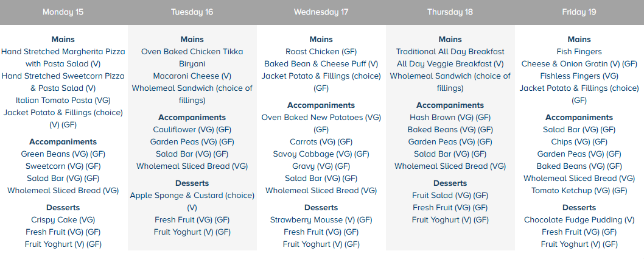Click Hash Brown (VG) (GF) accompaniment
644x259 pixels.
(450, 118)
